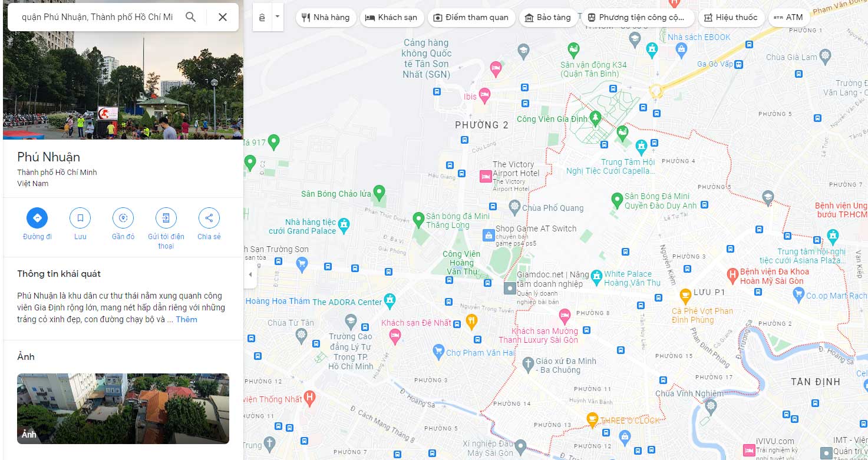Screen dimensions: 868x460
Task: Collapse the side panel with the chevron
Action: (x=250, y=274)
